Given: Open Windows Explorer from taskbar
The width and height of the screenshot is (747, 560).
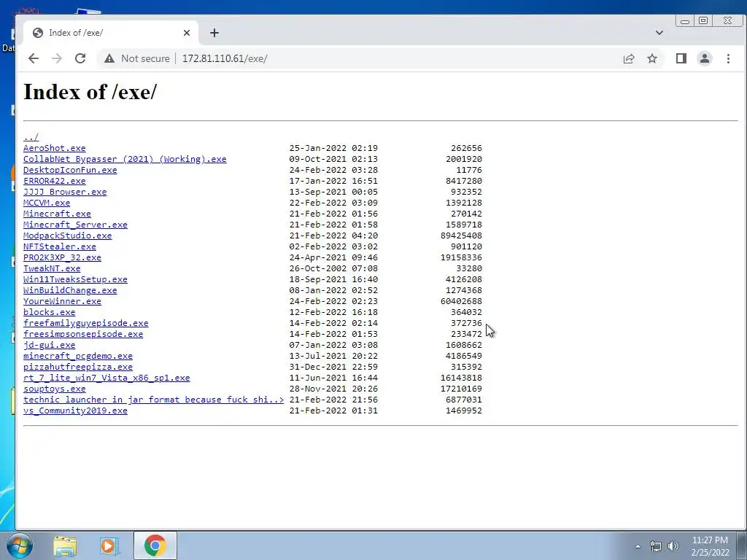Looking at the screenshot, I should coord(65,545).
